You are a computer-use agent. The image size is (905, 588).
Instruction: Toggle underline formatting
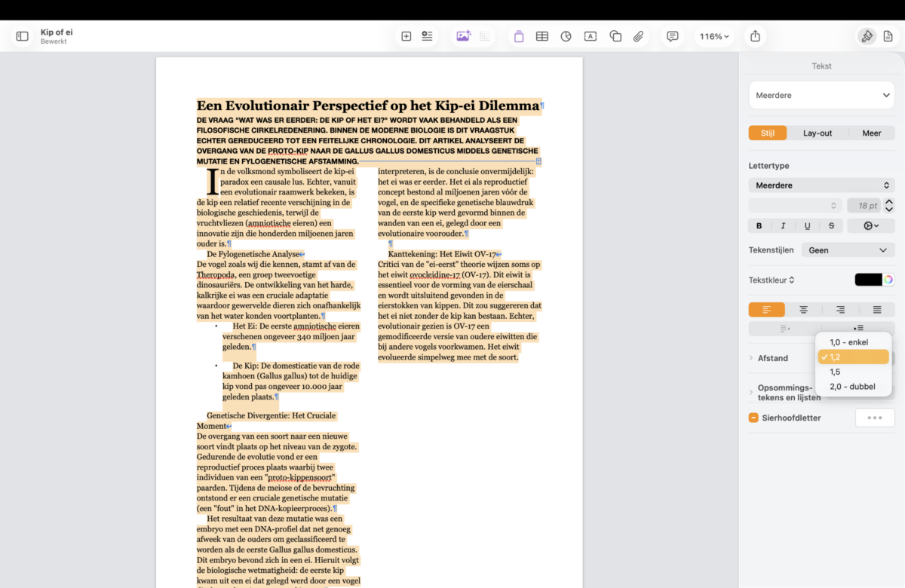[x=807, y=225]
